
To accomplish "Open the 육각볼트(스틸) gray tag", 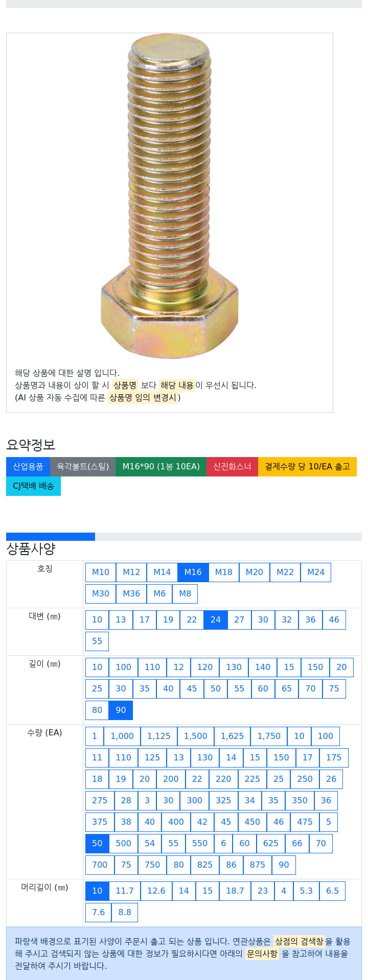I will tap(83, 466).
